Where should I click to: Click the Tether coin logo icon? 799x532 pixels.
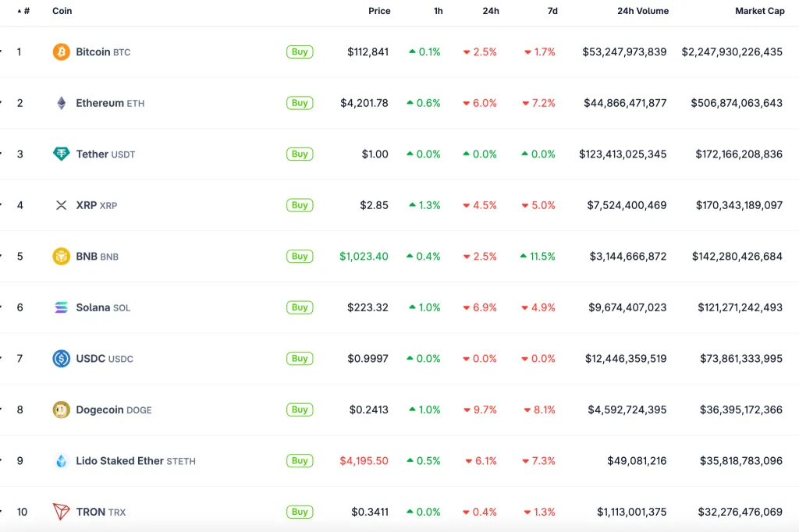click(x=61, y=154)
